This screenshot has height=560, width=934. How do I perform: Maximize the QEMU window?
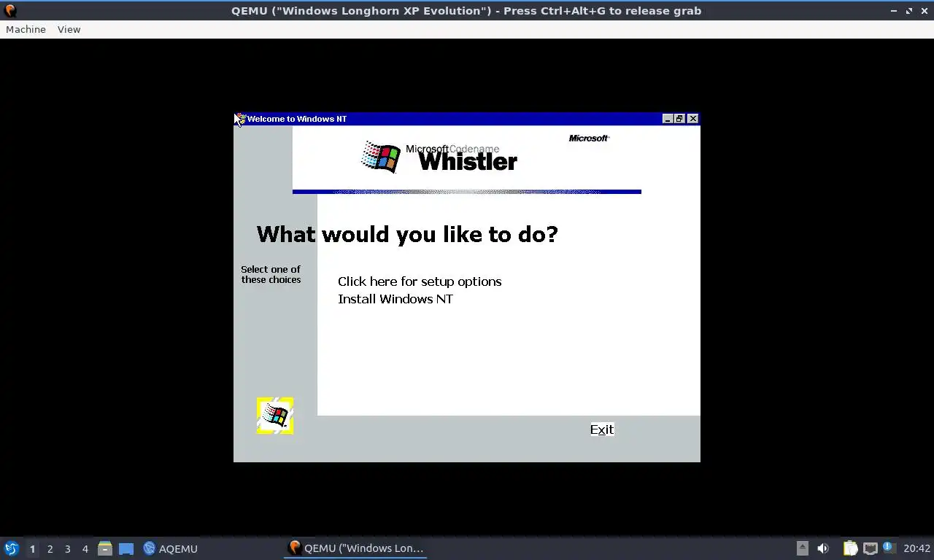click(x=909, y=11)
